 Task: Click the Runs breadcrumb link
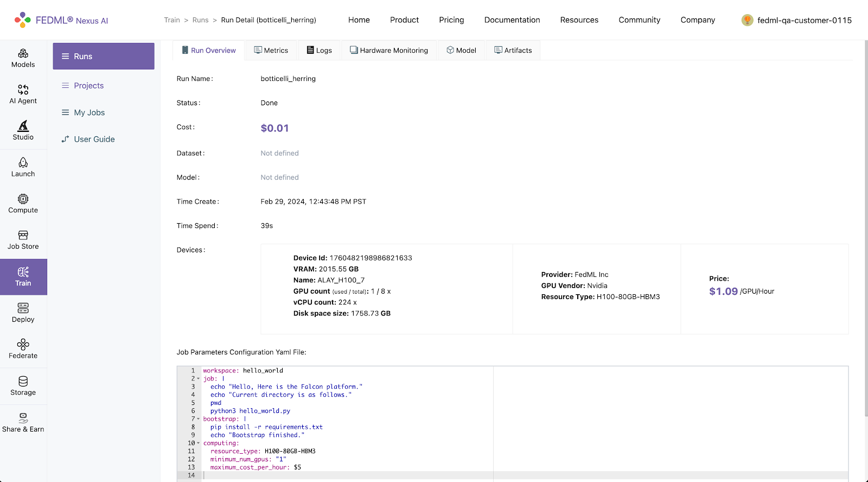[x=200, y=20]
